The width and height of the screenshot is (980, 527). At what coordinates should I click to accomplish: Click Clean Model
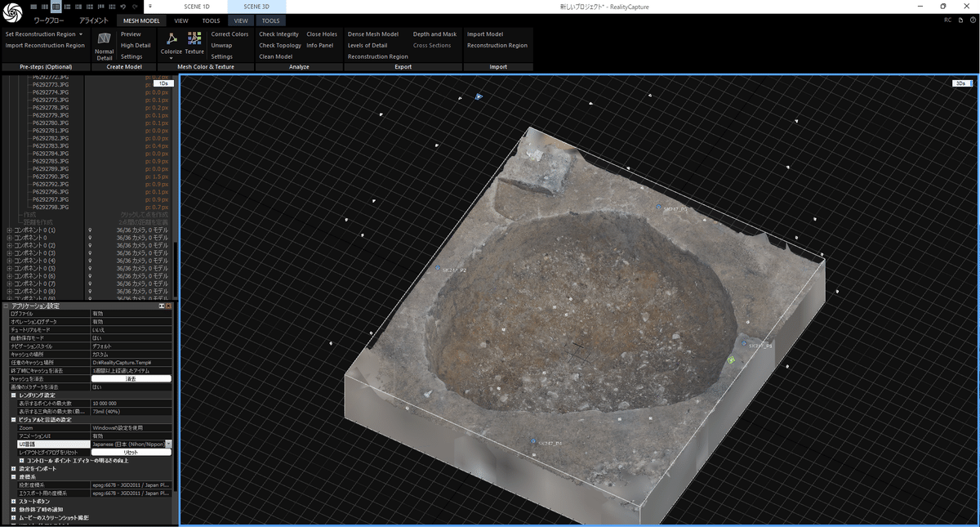point(275,56)
